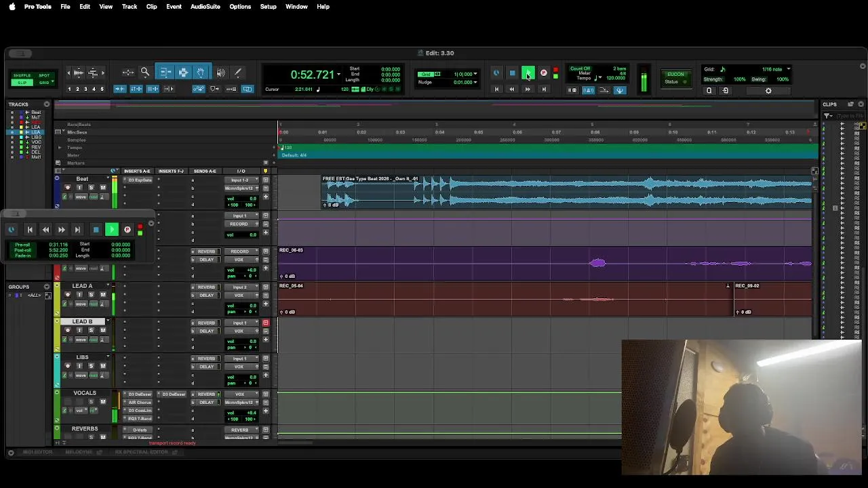Viewport: 868px width, 488px height.
Task: Click LEAD A REVERB send
Action: (206, 287)
